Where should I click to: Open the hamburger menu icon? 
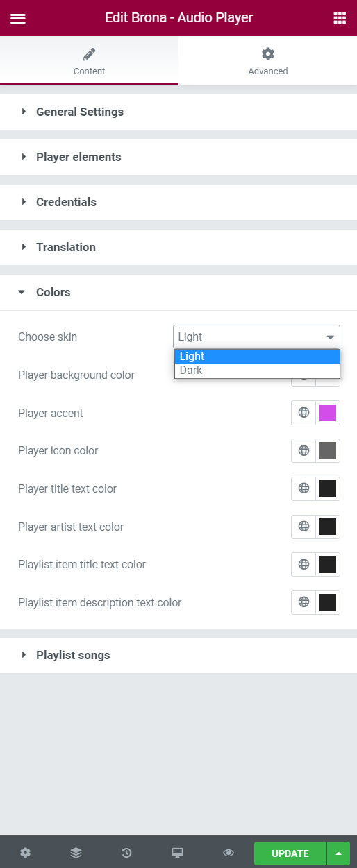click(x=18, y=18)
